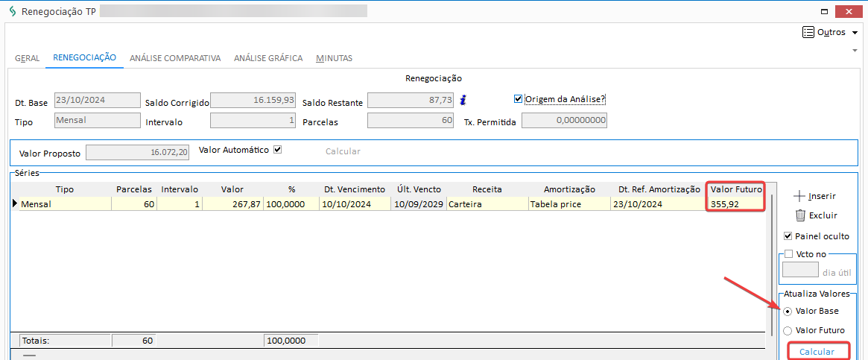Disable the Painel oculto checkbox
868x360 pixels.
[x=788, y=236]
